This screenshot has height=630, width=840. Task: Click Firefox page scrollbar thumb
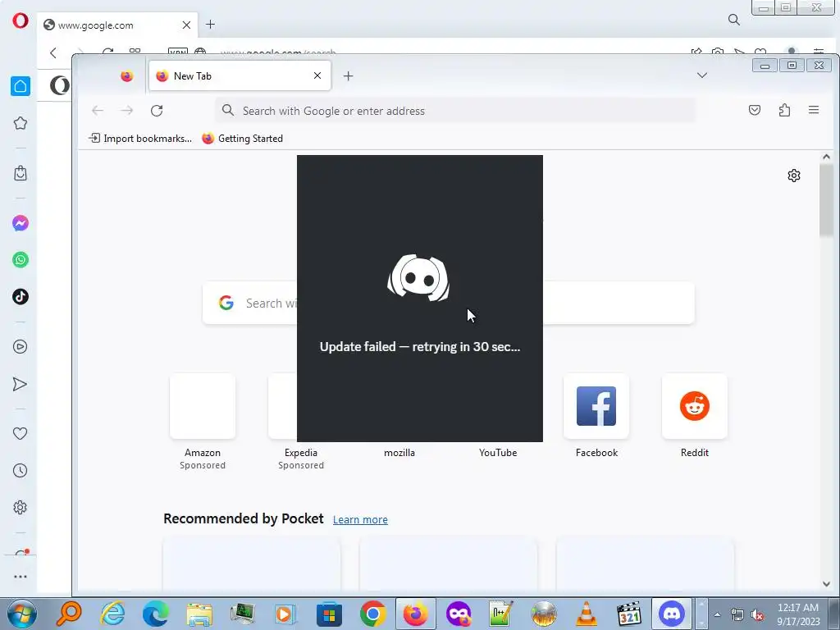coord(826,200)
